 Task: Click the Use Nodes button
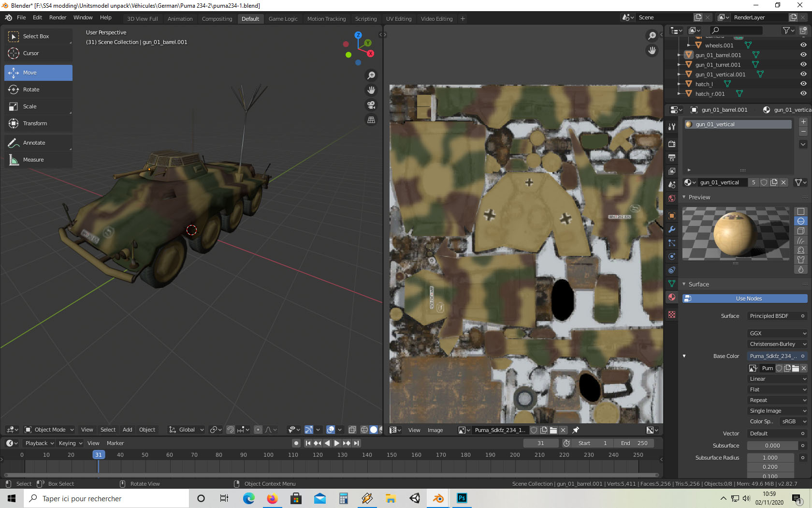[745, 299]
